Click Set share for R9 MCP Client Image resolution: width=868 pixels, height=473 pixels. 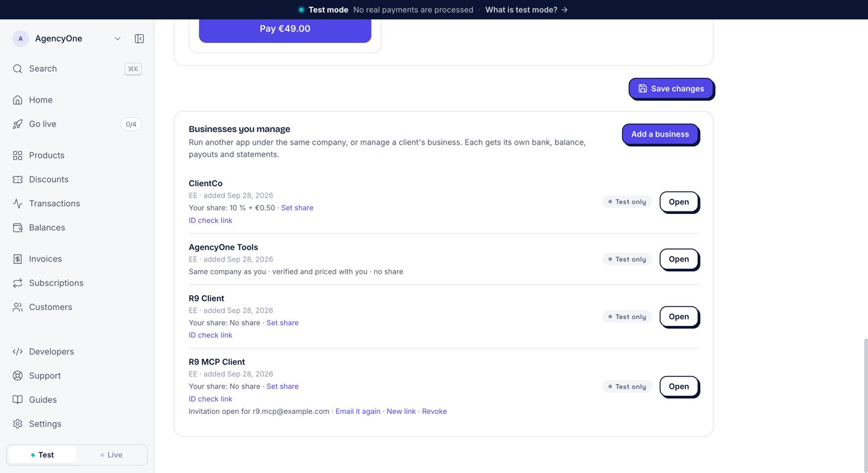[x=283, y=386]
